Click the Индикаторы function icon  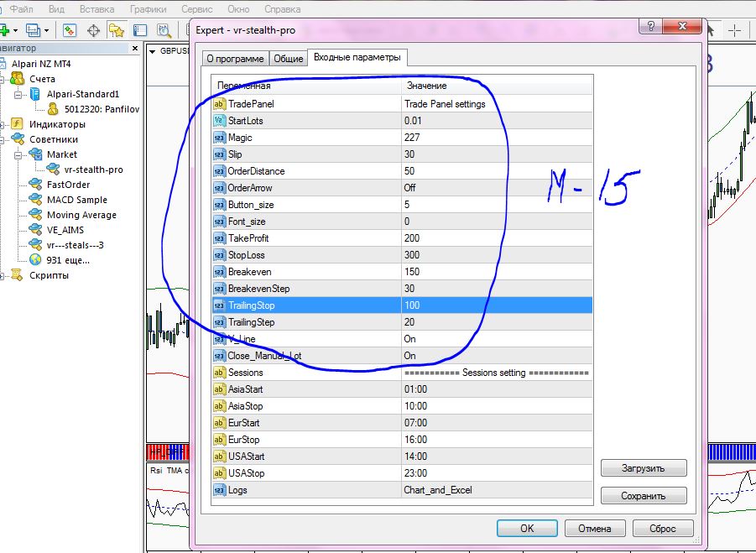(x=17, y=124)
